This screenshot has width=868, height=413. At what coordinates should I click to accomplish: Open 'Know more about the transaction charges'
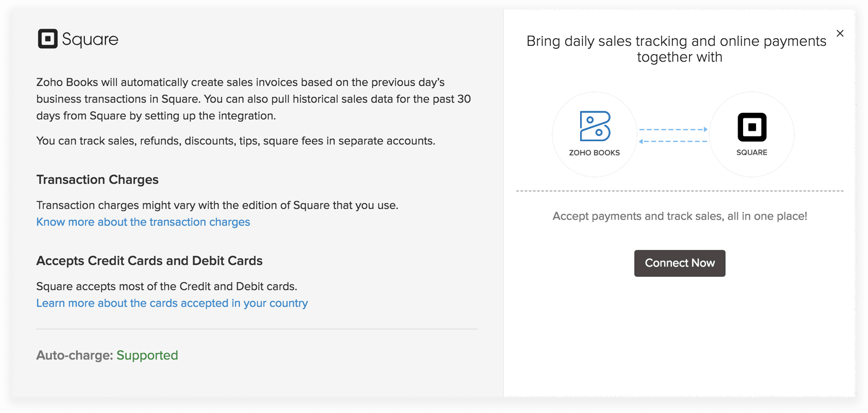click(x=143, y=222)
